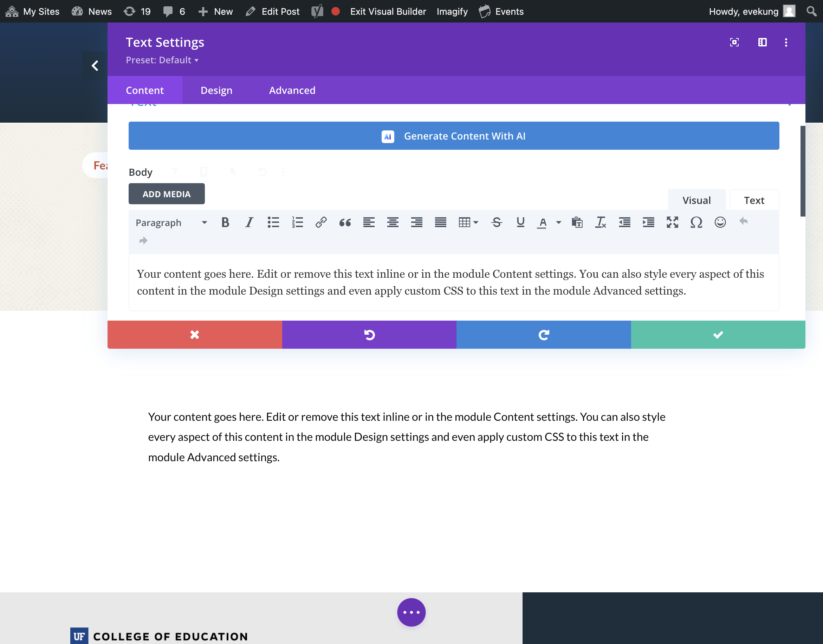The height and width of the screenshot is (644, 823).
Task: Switch to the Advanced tab
Action: tap(292, 90)
